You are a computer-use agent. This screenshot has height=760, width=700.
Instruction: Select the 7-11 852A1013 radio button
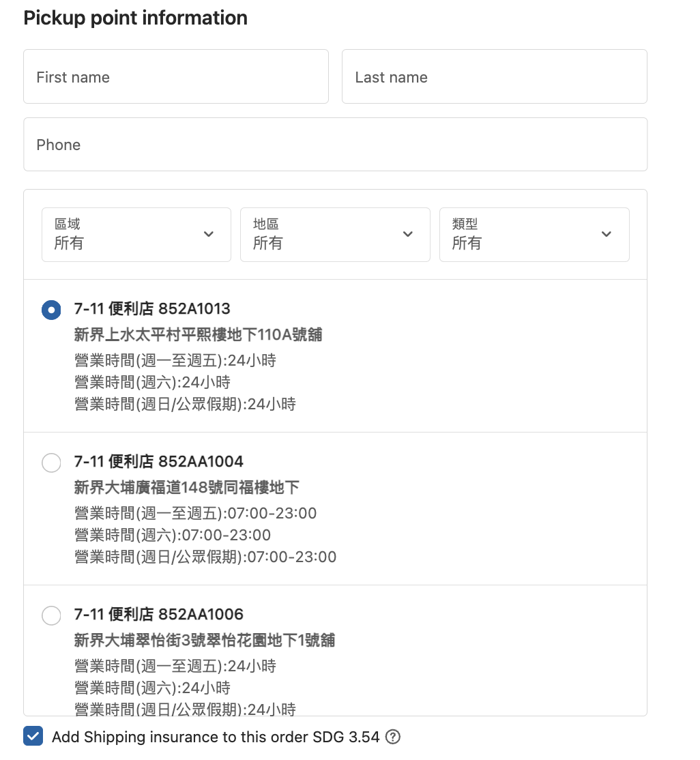pyautogui.click(x=51, y=310)
